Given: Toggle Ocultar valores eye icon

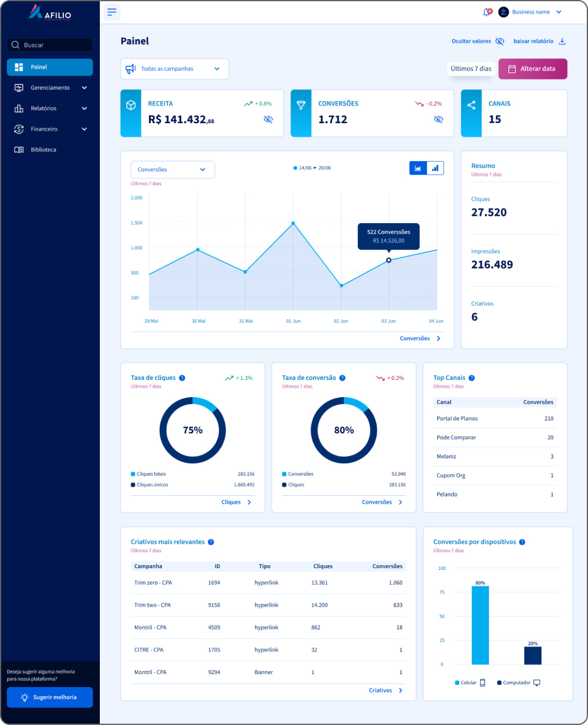Looking at the screenshot, I should pyautogui.click(x=500, y=42).
